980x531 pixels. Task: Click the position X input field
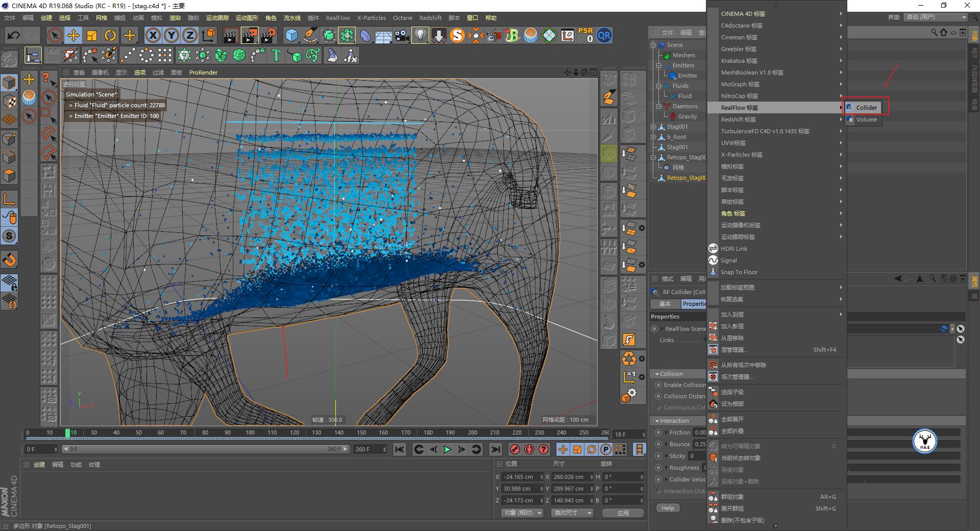(520, 477)
